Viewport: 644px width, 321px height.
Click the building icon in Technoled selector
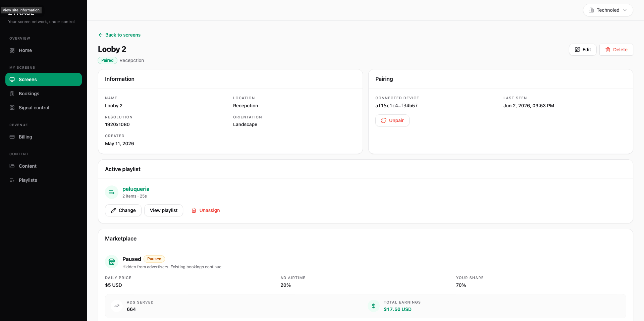click(591, 10)
